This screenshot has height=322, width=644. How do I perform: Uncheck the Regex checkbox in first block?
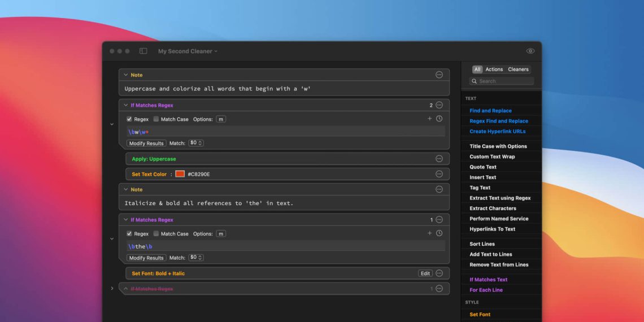pos(129,119)
